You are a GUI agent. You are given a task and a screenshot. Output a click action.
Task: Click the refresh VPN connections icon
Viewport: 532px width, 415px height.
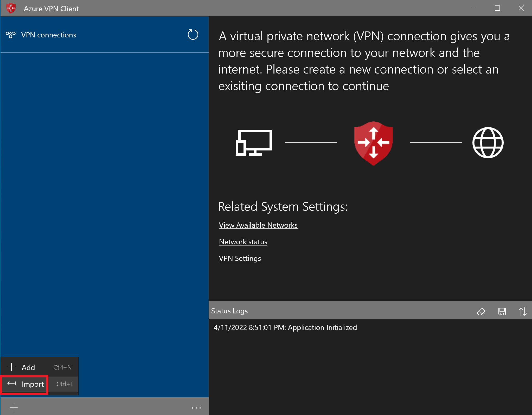[193, 35]
